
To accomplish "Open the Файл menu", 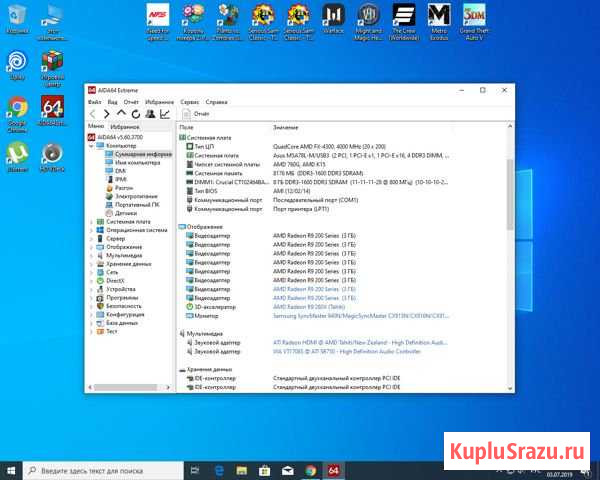I will click(95, 102).
